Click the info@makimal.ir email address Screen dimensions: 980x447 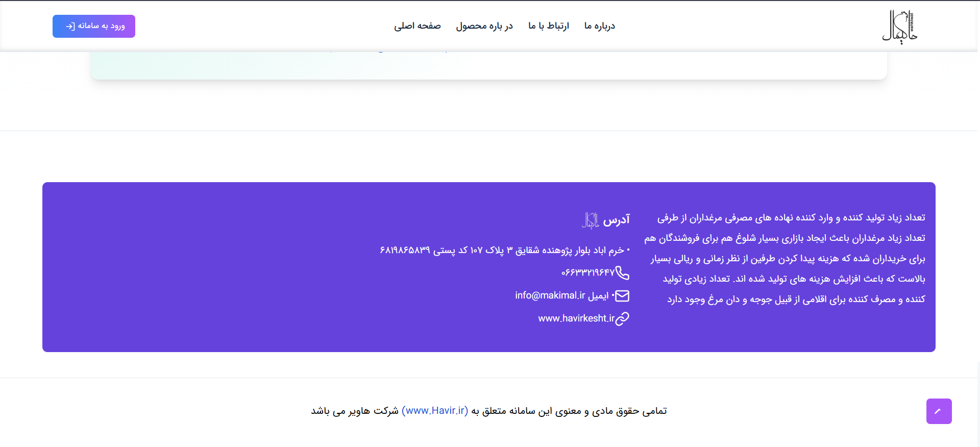point(550,295)
